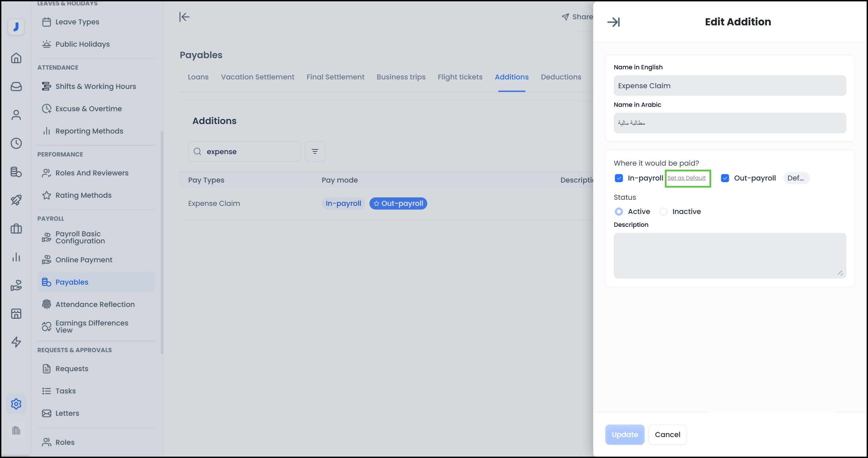Click the Set as Default link

pos(686,178)
